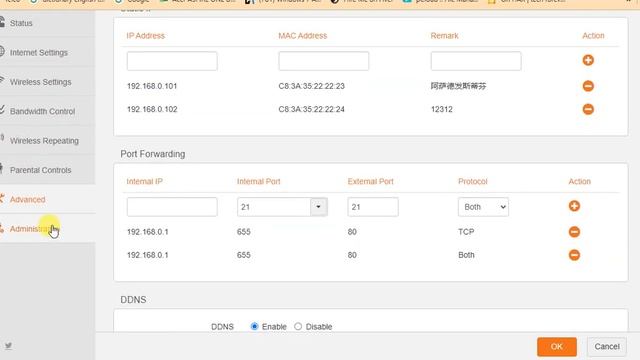Click the orange OK button
Image resolution: width=640 pixels, height=360 pixels.
[x=557, y=347]
